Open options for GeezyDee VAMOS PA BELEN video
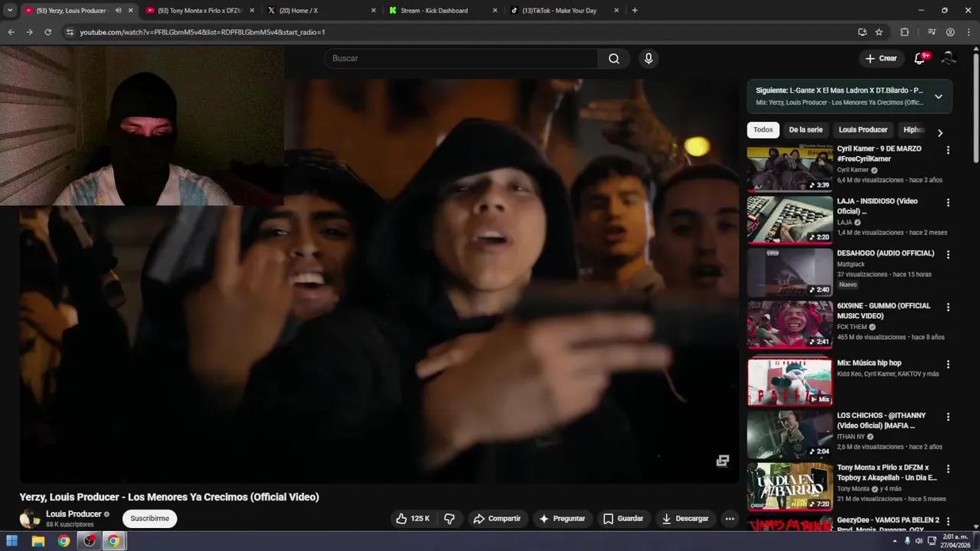Image resolution: width=980 pixels, height=551 pixels. point(948,521)
